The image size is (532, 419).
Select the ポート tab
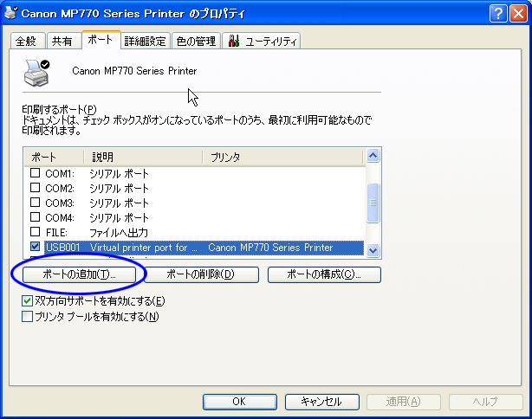(101, 40)
